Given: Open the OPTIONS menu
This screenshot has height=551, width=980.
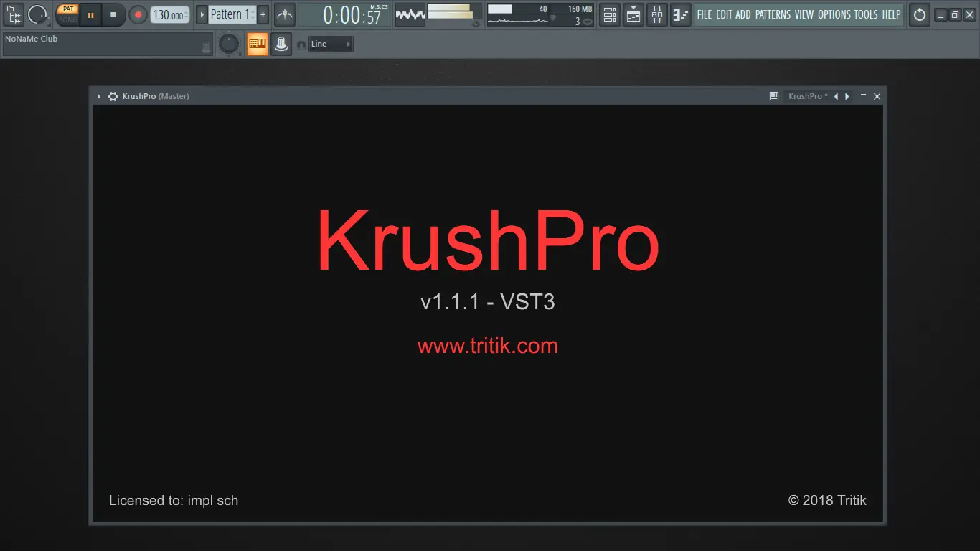Looking at the screenshot, I should (x=834, y=14).
